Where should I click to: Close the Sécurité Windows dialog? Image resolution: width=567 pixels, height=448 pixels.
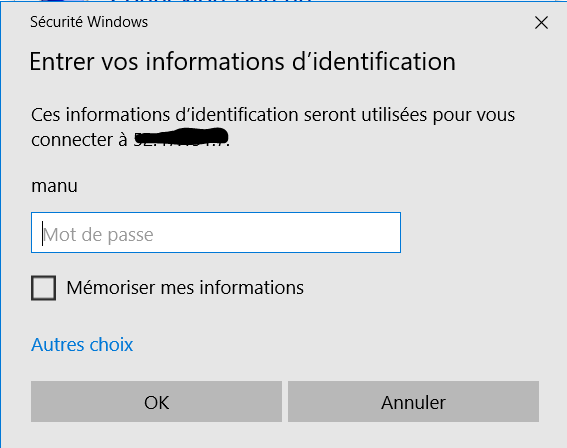[541, 23]
